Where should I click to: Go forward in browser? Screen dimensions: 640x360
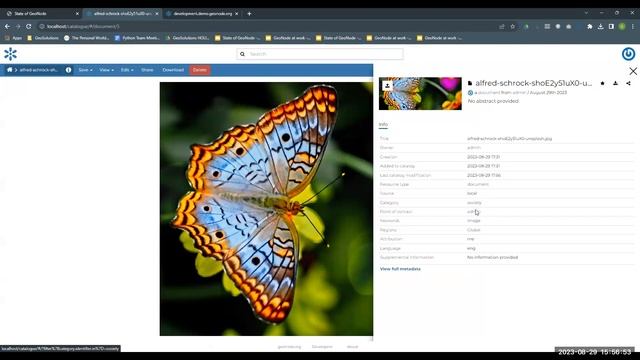[18, 26]
